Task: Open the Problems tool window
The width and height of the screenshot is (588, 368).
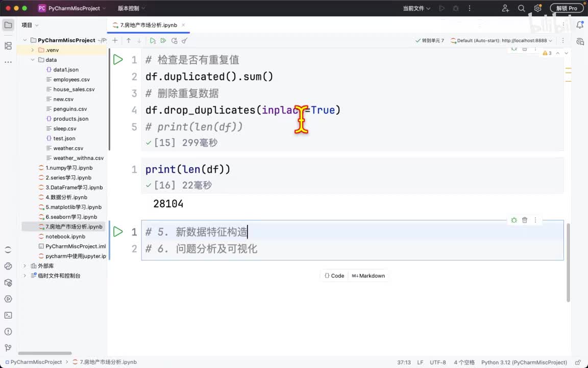Action: (8, 332)
